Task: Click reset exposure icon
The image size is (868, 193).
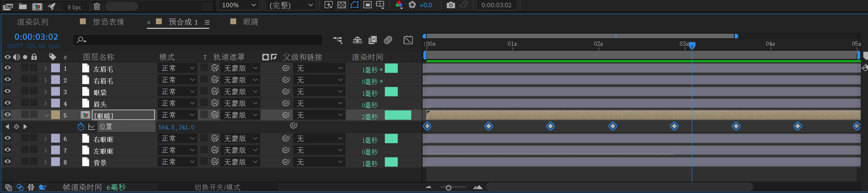Action: click(412, 5)
